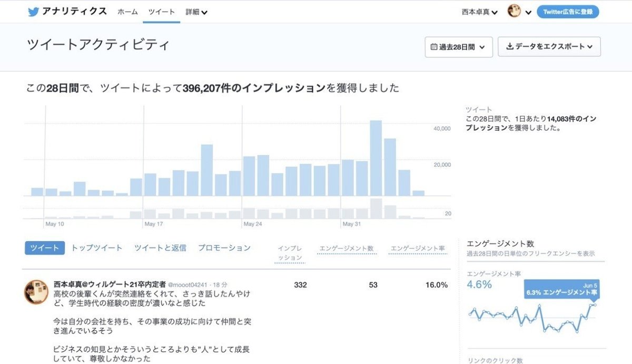Open account menu via the profile avatar icon
Viewport: 632px width, 364px height.
513,11
